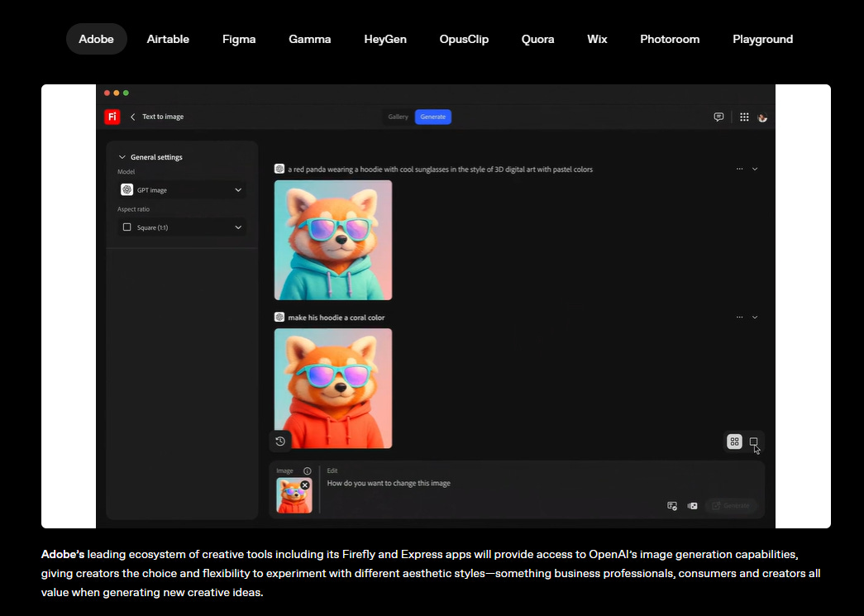The image size is (864, 616).
Task: Open the red panda in teal hoodie image
Action: tap(333, 241)
